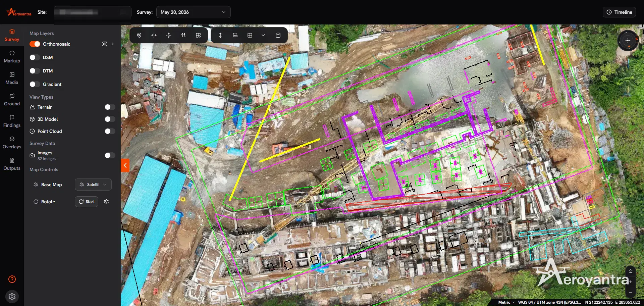Click the horizontal split arrows tool
The width and height of the screenshot is (644, 306).
click(x=154, y=35)
